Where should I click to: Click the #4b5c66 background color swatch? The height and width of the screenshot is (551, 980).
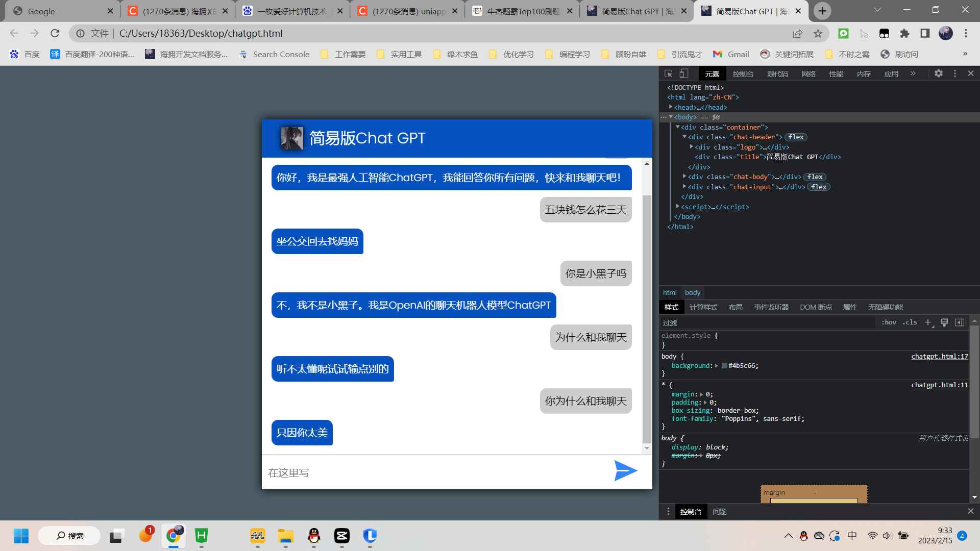click(x=724, y=366)
